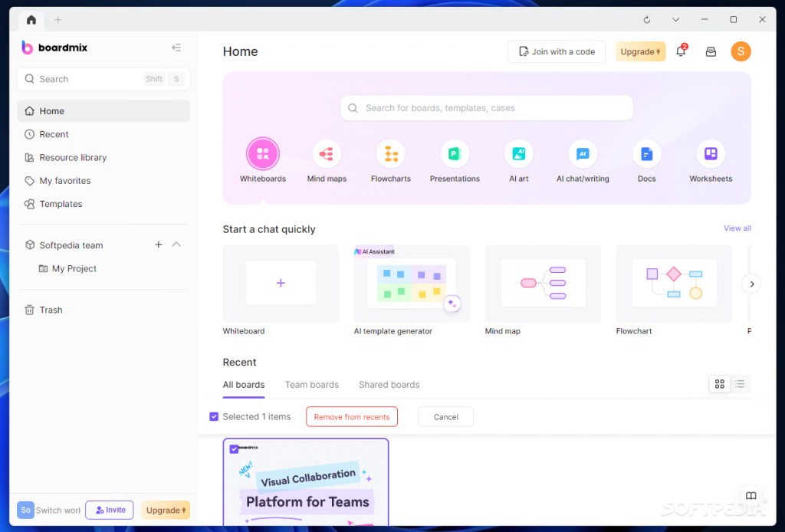The height and width of the screenshot is (532, 785).
Task: Click Join with a code button
Action: (557, 51)
